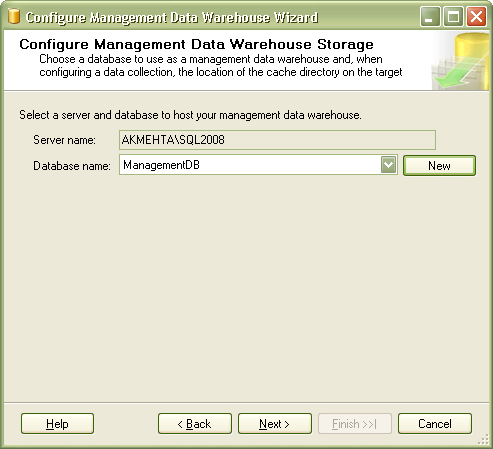Create a new database with New button
This screenshot has width=493, height=449.
439,165
